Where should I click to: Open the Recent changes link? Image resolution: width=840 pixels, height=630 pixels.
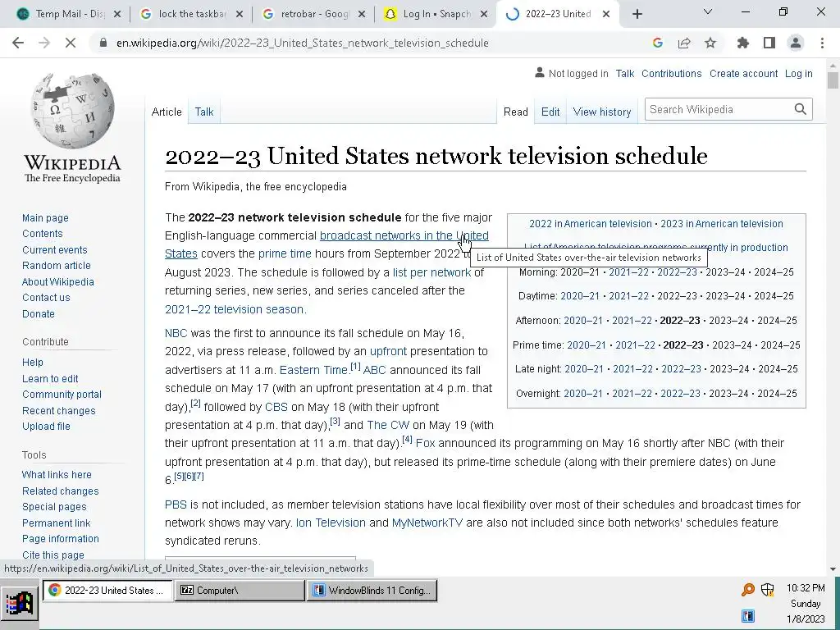click(x=59, y=411)
